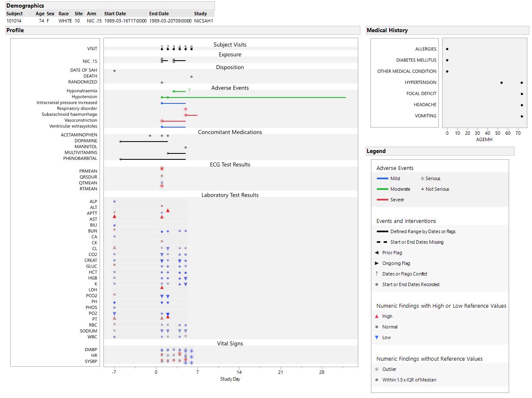Click the Mild blue line swatch
This screenshot has height=398, width=532.
coord(382,179)
